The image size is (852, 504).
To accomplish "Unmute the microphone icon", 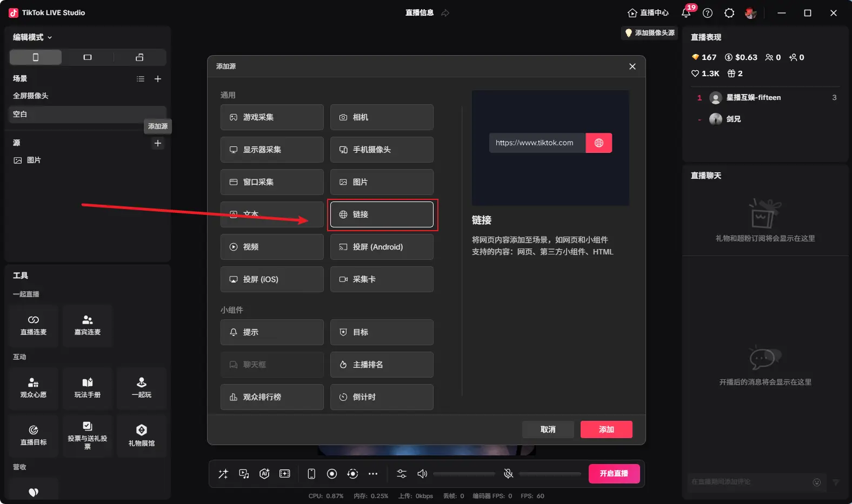I will (508, 474).
